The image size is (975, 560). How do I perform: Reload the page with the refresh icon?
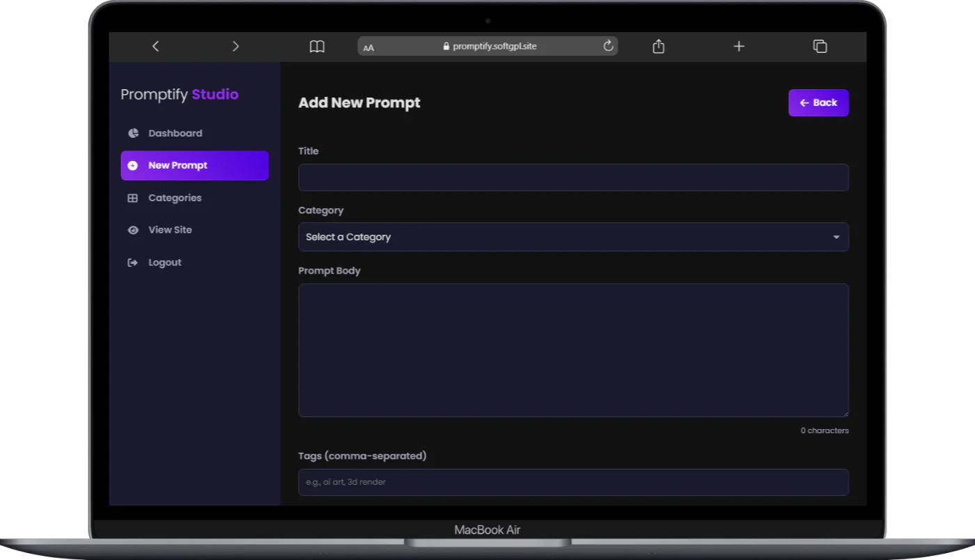[x=608, y=46]
